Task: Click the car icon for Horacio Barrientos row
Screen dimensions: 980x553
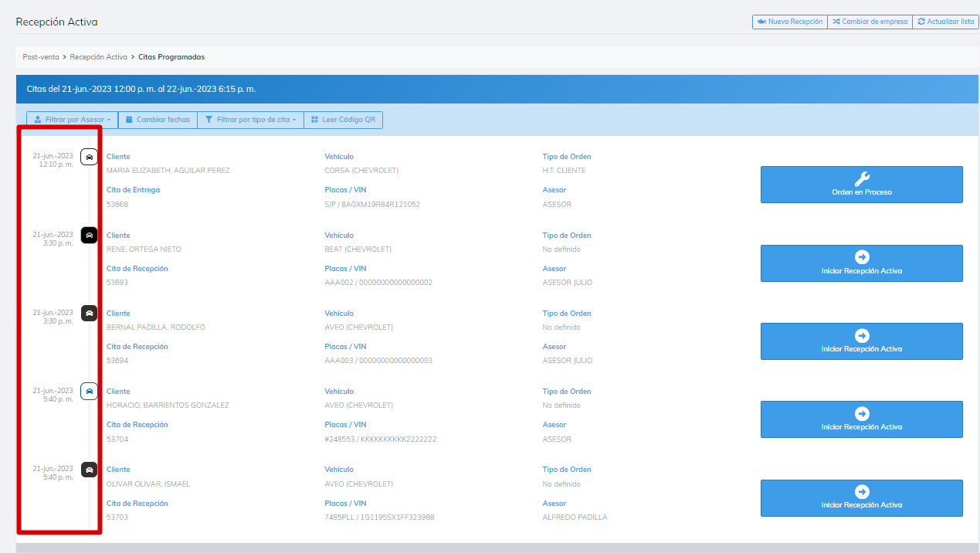Action: pos(90,391)
